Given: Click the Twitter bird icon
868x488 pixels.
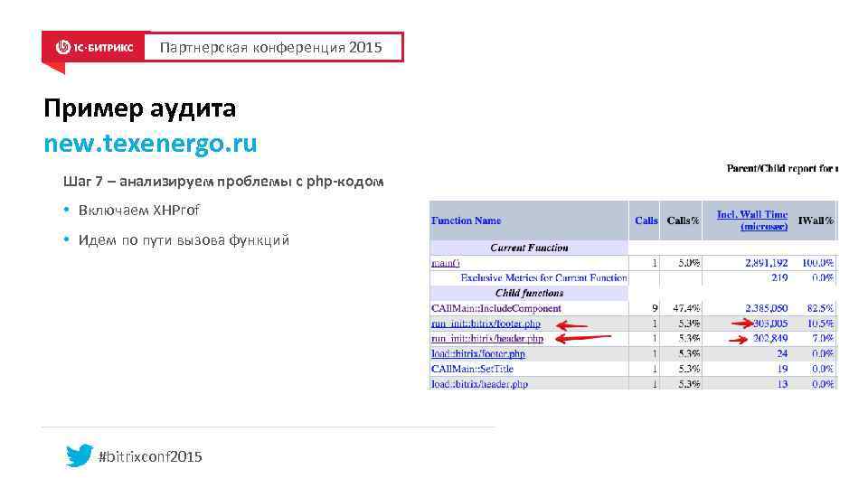Looking at the screenshot, I should 80,455.
